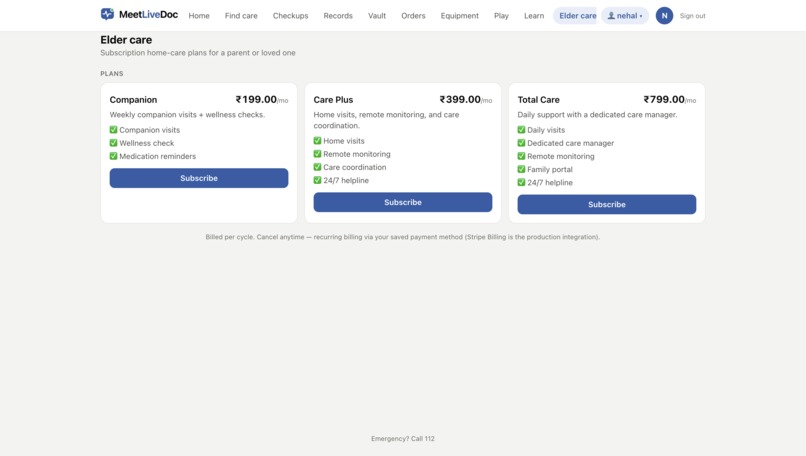Open the Vault section

point(377,16)
